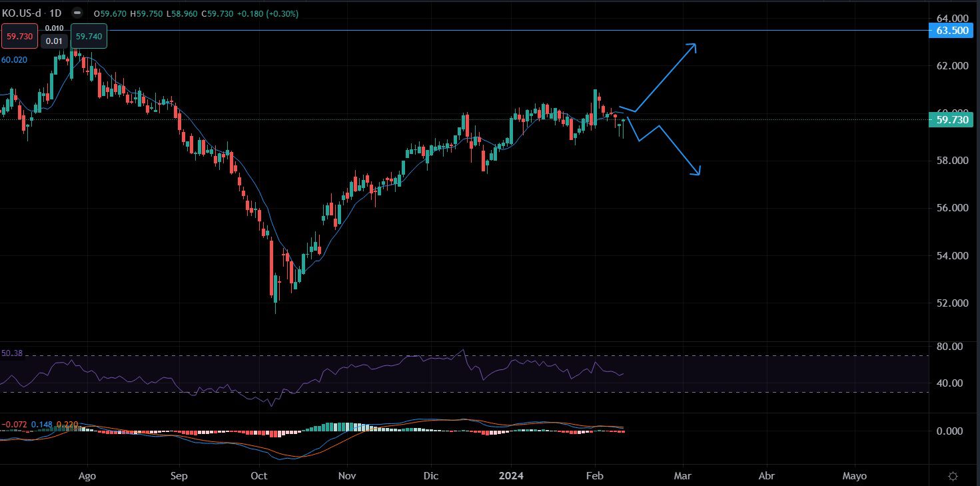Open the KO.US-d symbol title
Screen dimensions: 980x486
(x=22, y=13)
